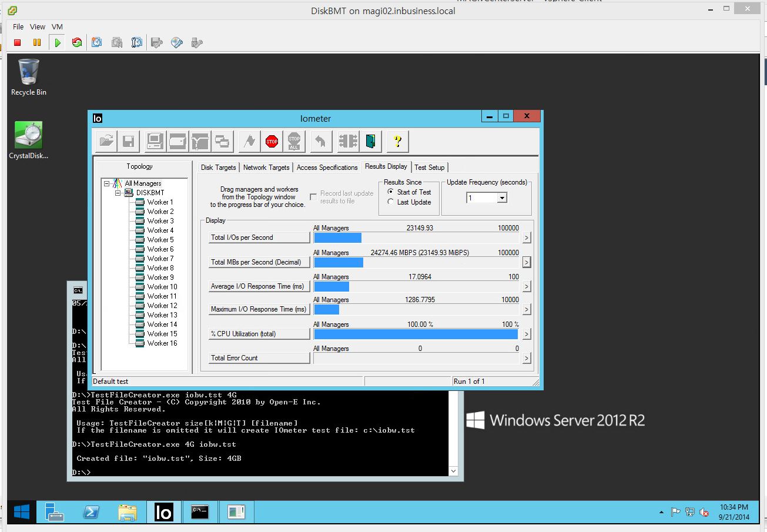
Task: Open the File menu in vSphere console
Action: (x=18, y=27)
